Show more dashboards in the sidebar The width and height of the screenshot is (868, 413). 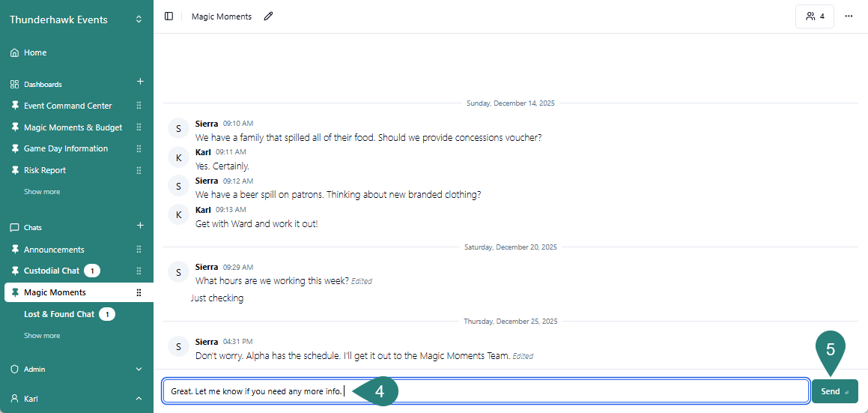42,192
